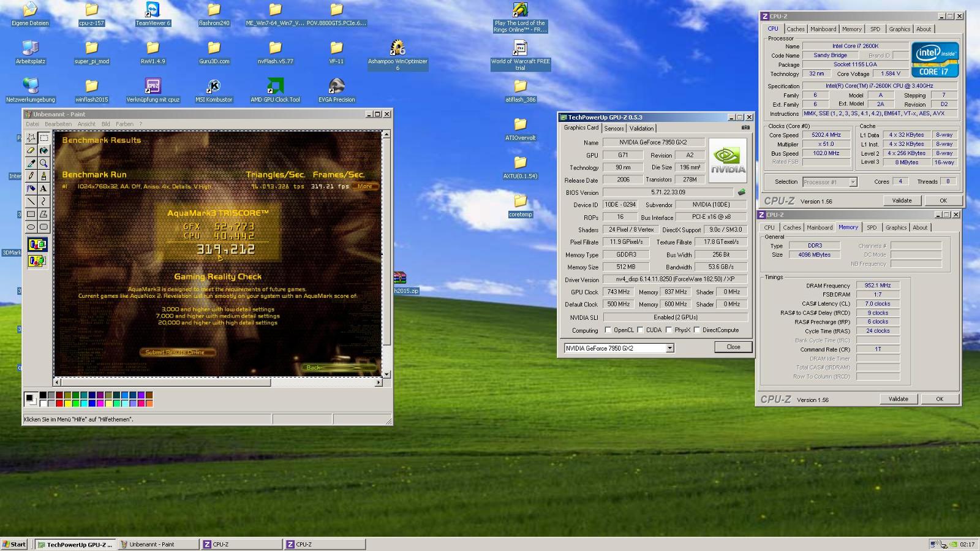Select the Text tool in Paint

click(43, 189)
